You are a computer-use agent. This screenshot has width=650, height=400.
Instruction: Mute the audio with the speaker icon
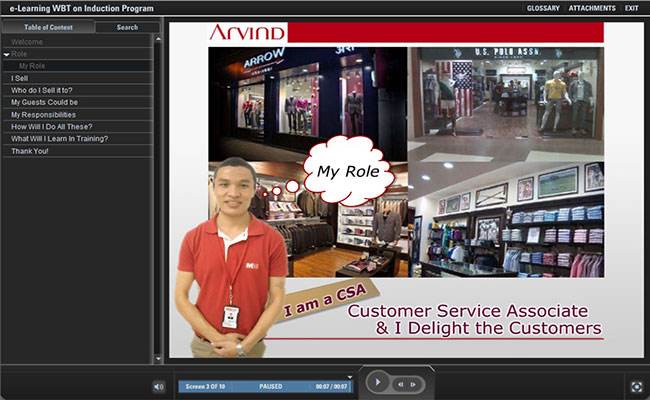pyautogui.click(x=159, y=387)
